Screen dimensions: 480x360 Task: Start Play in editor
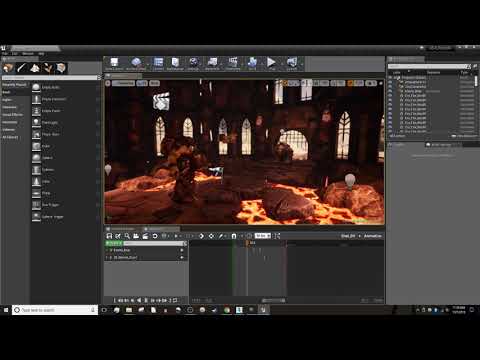(271, 64)
